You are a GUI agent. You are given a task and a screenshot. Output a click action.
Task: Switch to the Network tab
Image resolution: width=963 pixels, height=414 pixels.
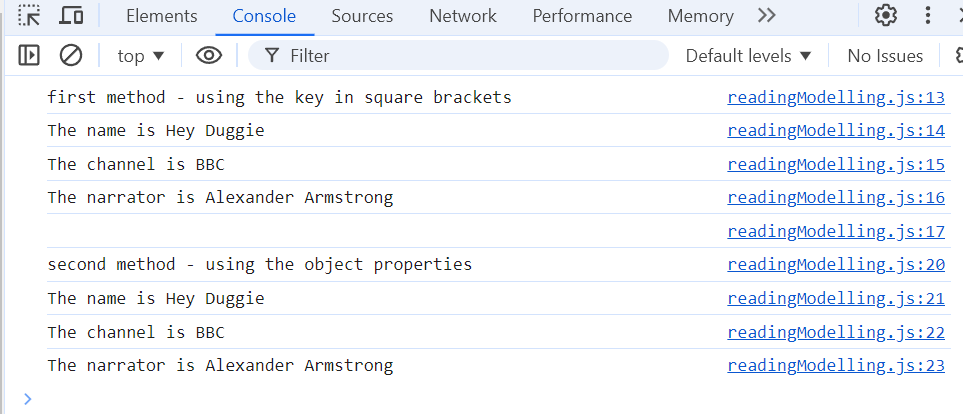pyautogui.click(x=462, y=16)
